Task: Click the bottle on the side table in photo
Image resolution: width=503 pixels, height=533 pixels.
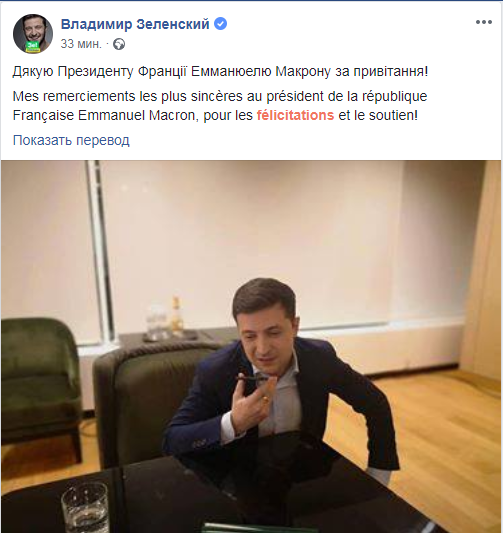Action: tap(176, 315)
